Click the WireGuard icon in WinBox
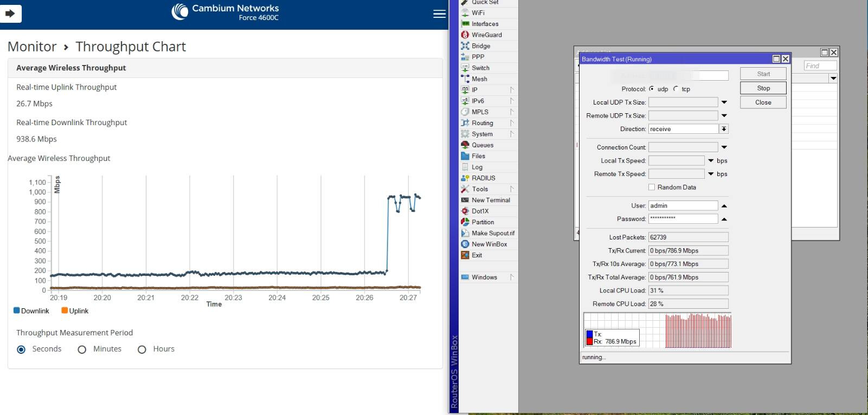The width and height of the screenshot is (868, 415). [465, 35]
